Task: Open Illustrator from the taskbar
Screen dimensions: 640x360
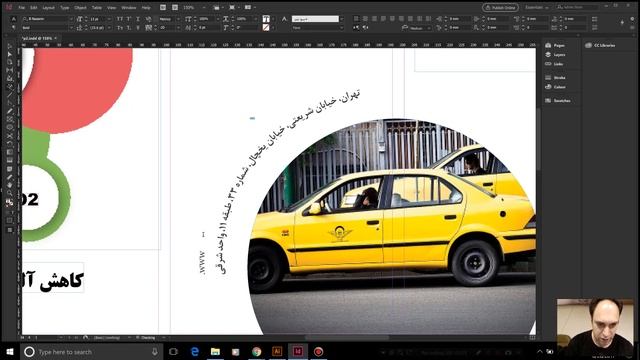Action: [x=277, y=351]
